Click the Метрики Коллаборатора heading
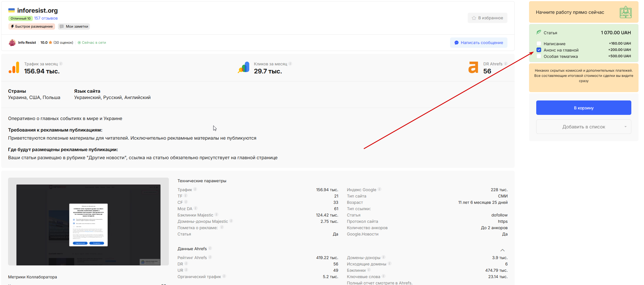644x285 pixels. (33, 277)
